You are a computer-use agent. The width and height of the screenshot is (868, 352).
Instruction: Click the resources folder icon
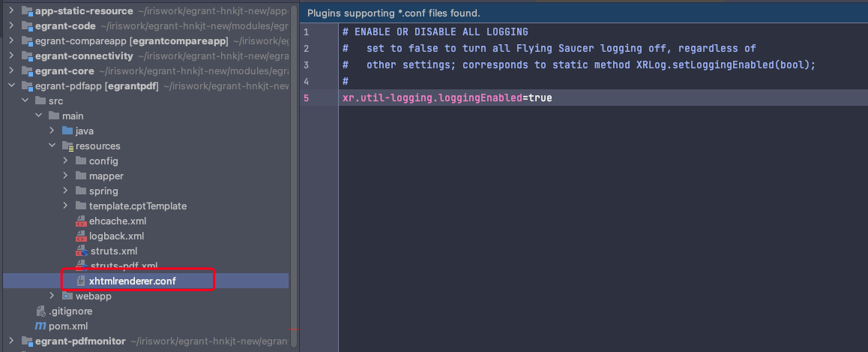68,146
